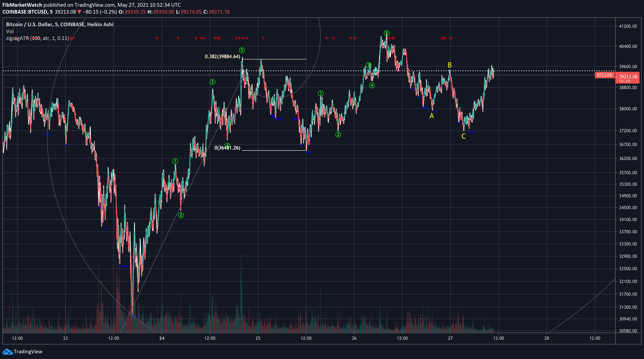Click the 37200.00 price axis label
This screenshot has width=644, height=359.
click(628, 131)
